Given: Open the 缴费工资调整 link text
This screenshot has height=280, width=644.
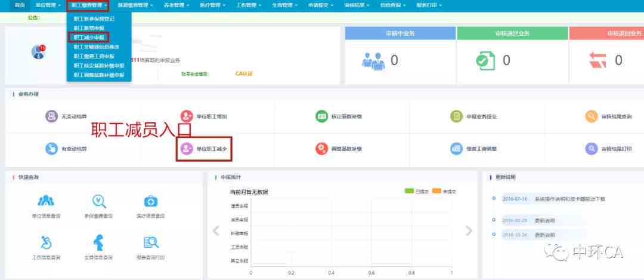Looking at the screenshot, I should [481, 149].
